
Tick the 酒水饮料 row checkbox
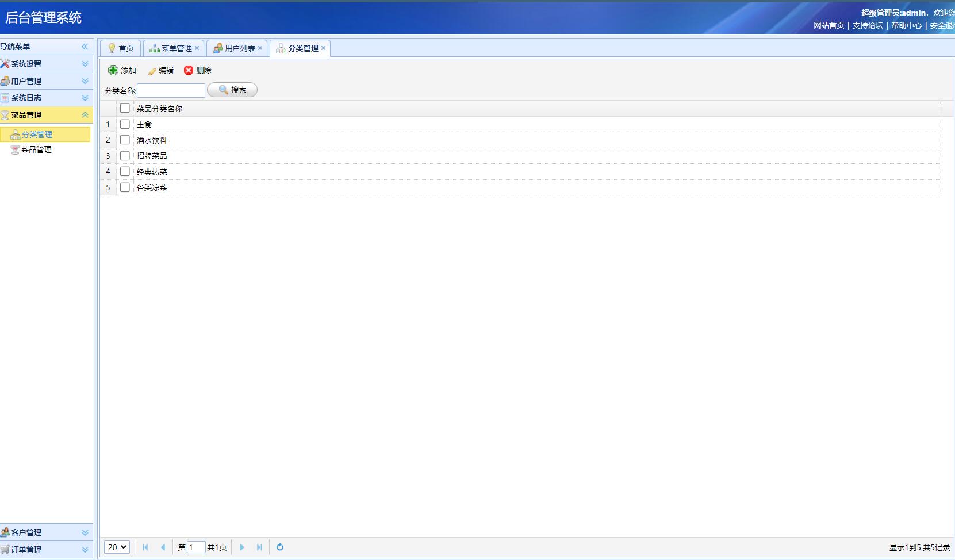[x=125, y=140]
